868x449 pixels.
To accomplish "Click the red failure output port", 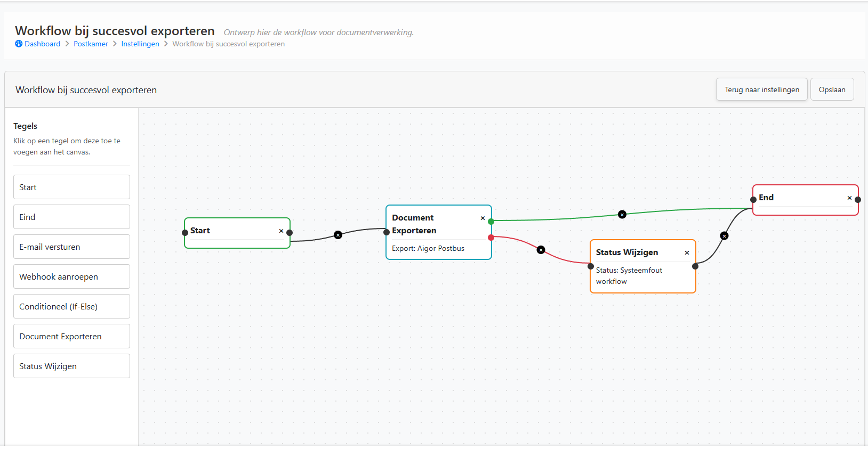I will tap(491, 238).
